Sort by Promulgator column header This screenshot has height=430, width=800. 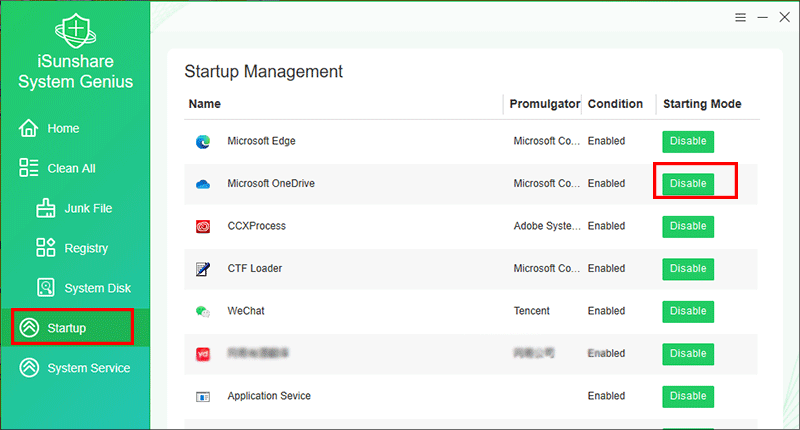544,104
